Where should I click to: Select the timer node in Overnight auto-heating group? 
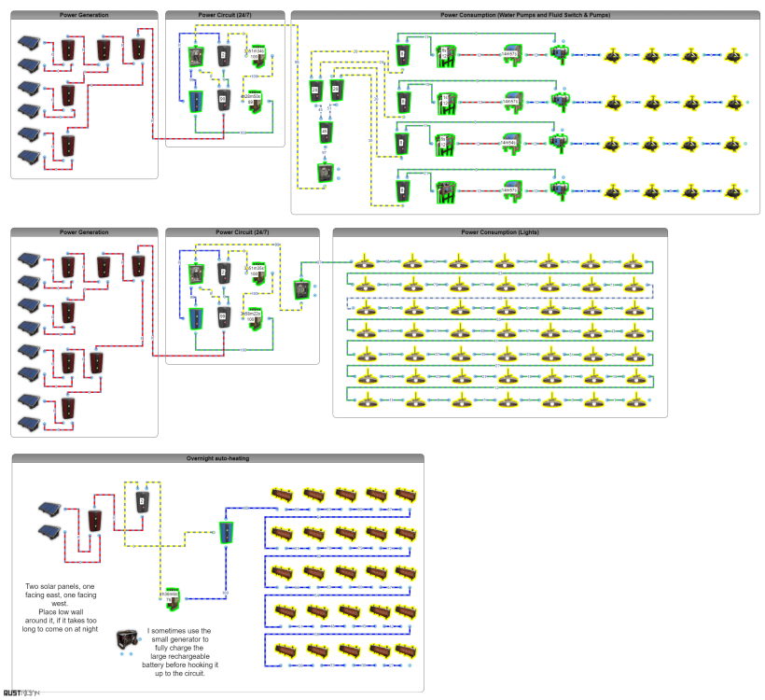172,597
